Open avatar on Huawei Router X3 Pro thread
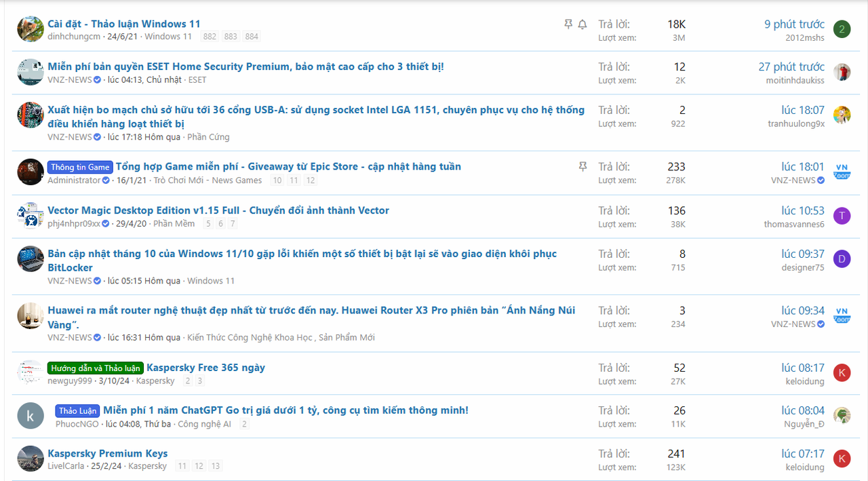This screenshot has width=868, height=481. coord(31,315)
